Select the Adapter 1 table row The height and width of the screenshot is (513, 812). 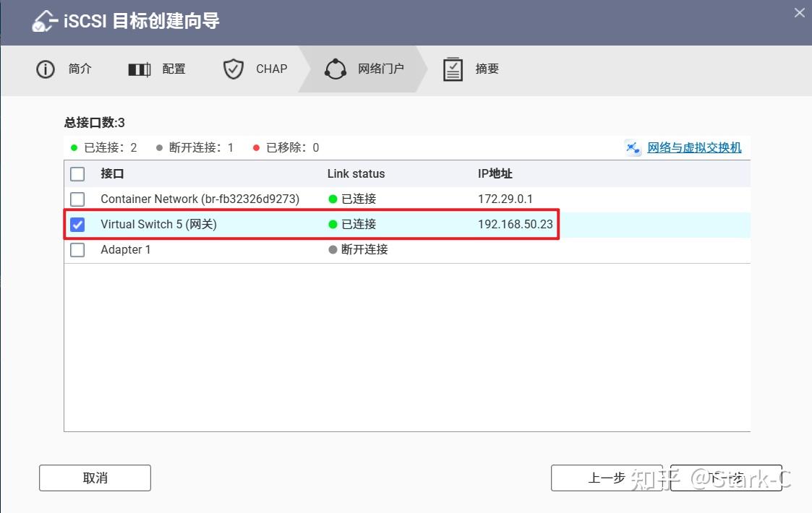coord(217,249)
